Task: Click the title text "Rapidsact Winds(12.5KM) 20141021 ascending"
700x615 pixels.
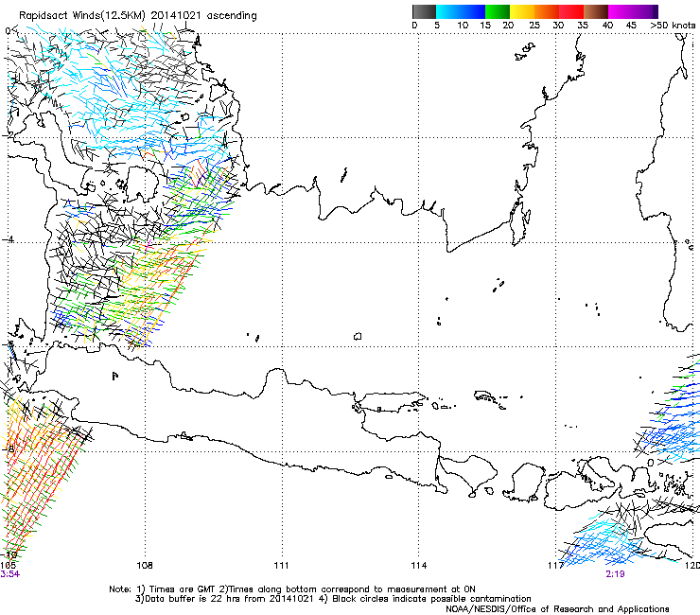Action: click(x=138, y=16)
